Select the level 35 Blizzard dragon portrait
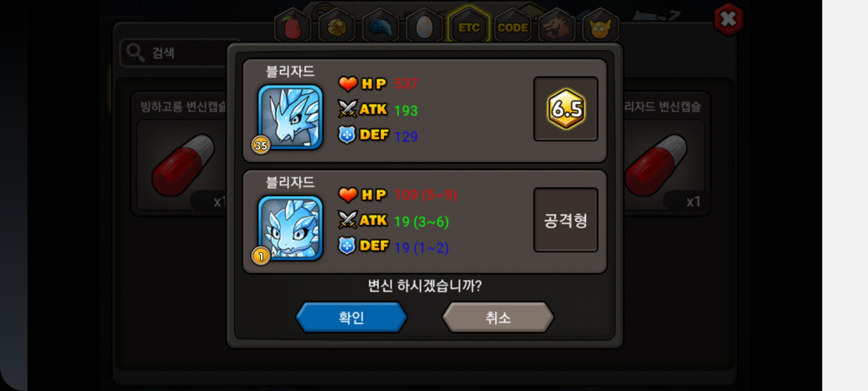 click(x=290, y=117)
